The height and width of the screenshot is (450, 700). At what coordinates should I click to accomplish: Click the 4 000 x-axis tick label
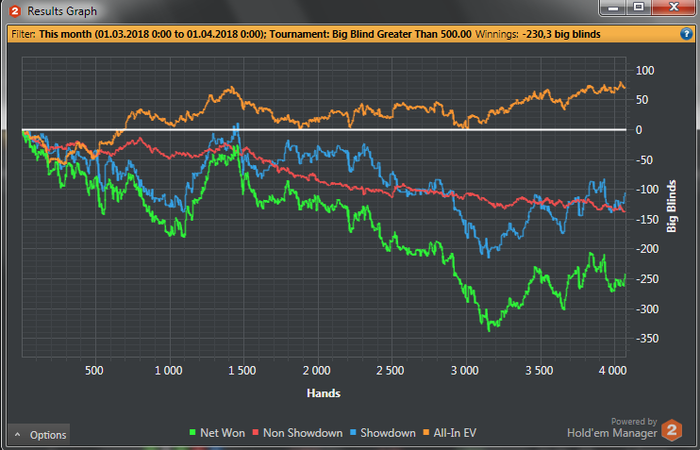pyautogui.click(x=613, y=371)
